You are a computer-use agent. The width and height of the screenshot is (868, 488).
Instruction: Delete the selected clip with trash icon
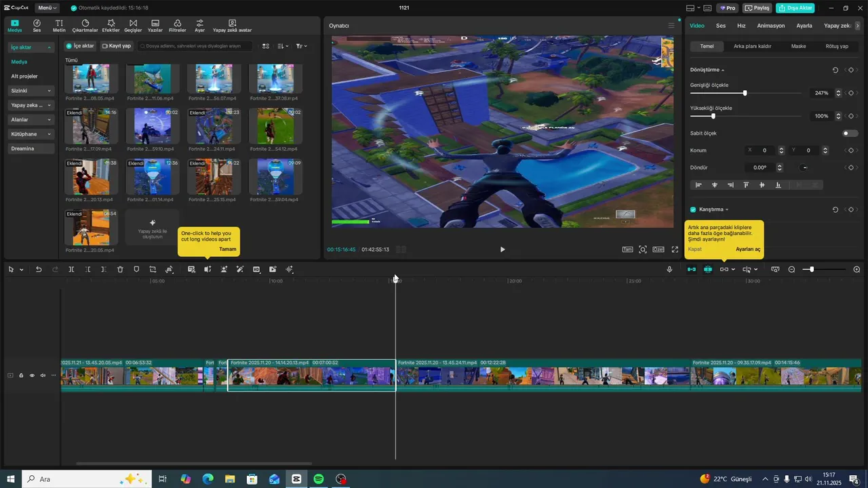pyautogui.click(x=120, y=269)
